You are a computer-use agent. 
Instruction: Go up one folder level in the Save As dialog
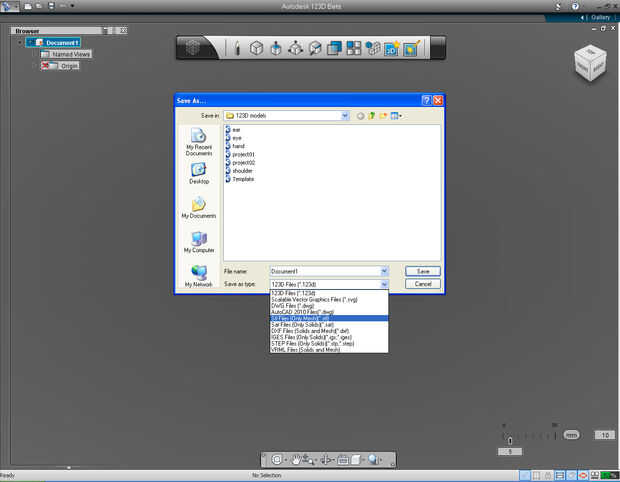point(371,116)
